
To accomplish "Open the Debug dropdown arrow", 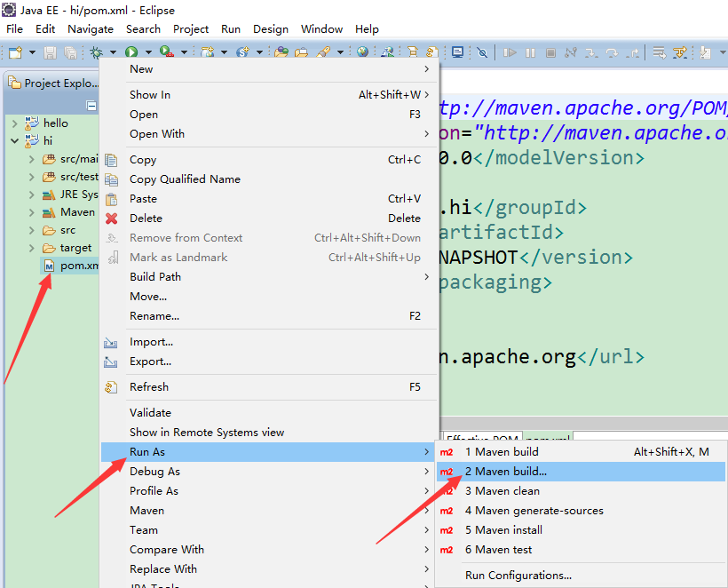I will click(x=113, y=52).
